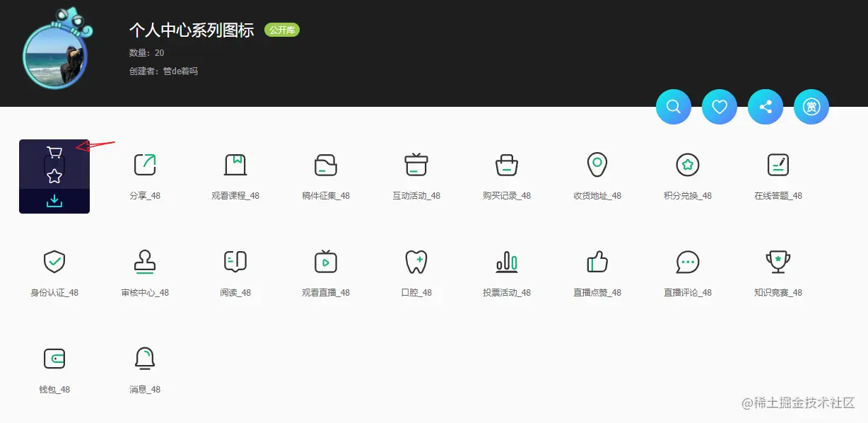Select the 身份认证_48 shield icon
Screen dimensions: 868x423
point(54,262)
